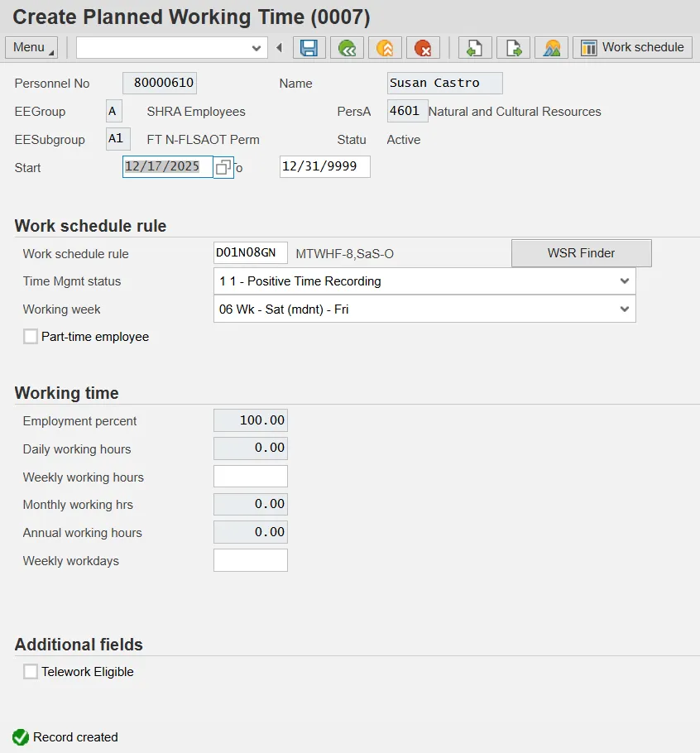Open the Menu button
The width and height of the screenshot is (700, 753).
click(x=31, y=48)
